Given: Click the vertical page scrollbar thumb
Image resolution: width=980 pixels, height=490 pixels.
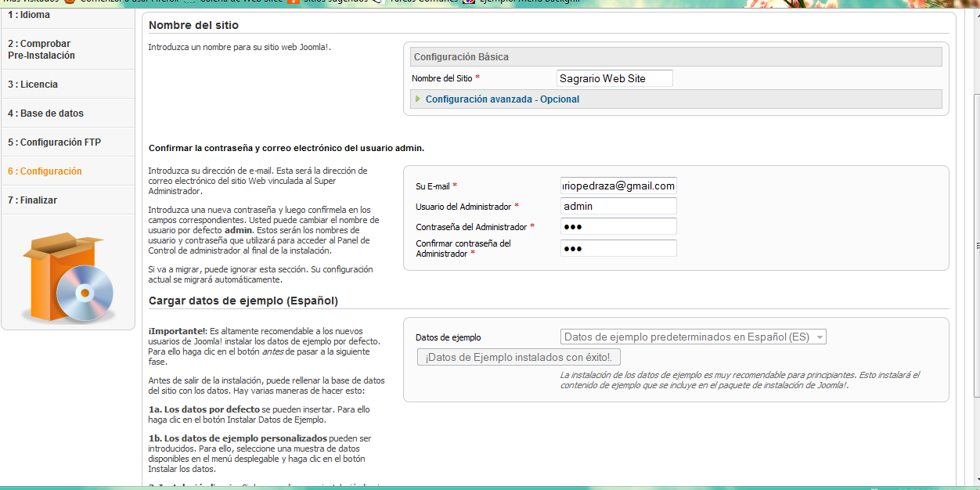Looking at the screenshot, I should 975,244.
